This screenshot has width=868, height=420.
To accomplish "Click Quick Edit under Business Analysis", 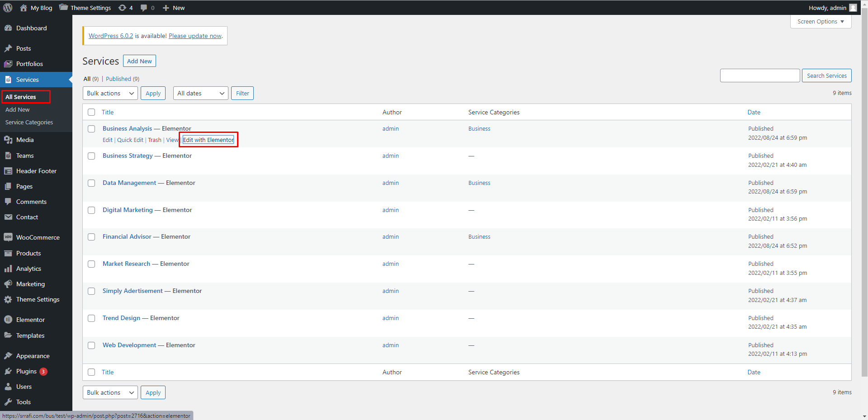I will 130,140.
